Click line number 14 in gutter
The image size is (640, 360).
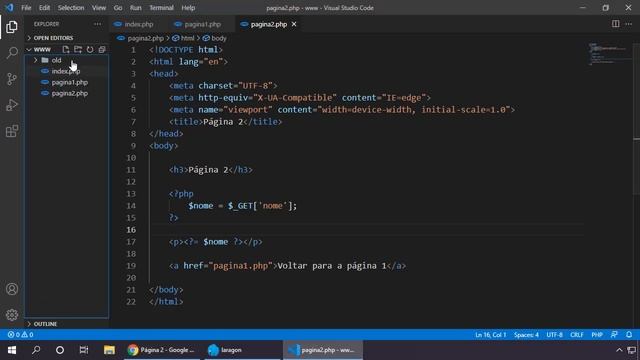click(x=131, y=206)
